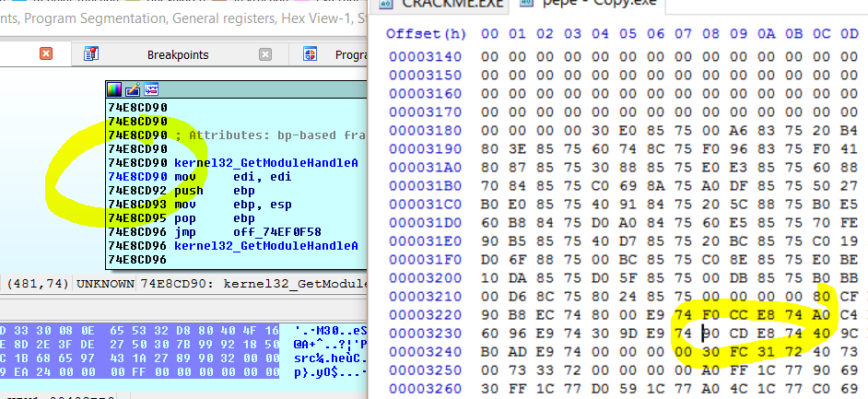
Task: Open node color picker icon in graph node
Action: click(x=114, y=89)
